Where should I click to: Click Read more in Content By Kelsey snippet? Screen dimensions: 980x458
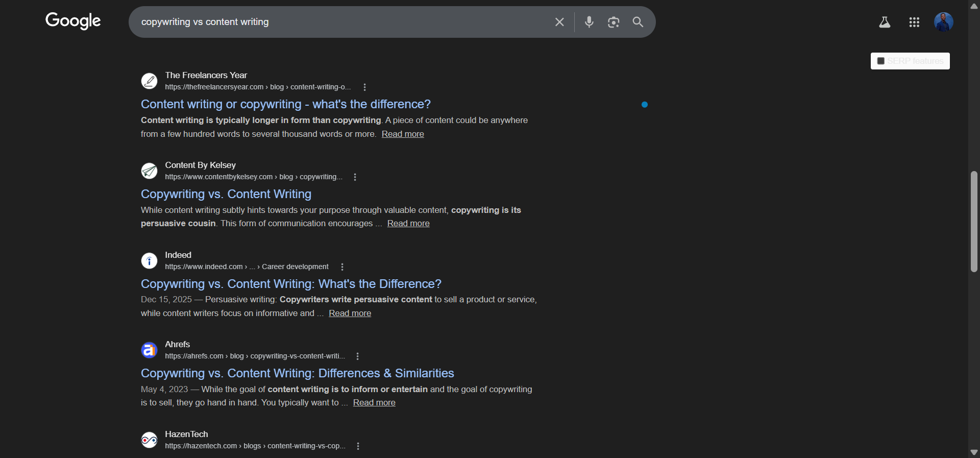tap(408, 223)
